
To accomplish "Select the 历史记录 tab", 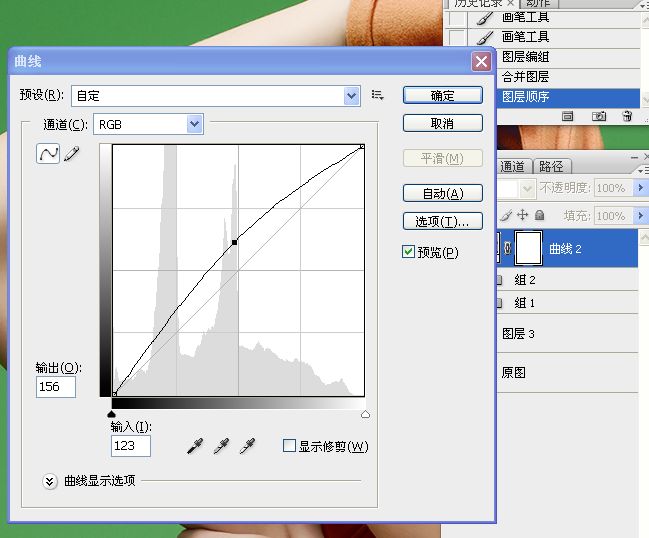I will tap(479, 3).
